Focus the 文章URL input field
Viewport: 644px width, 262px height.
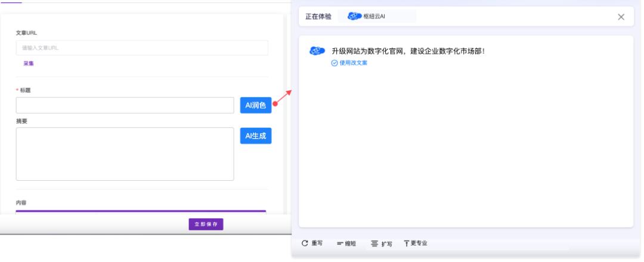(142, 48)
